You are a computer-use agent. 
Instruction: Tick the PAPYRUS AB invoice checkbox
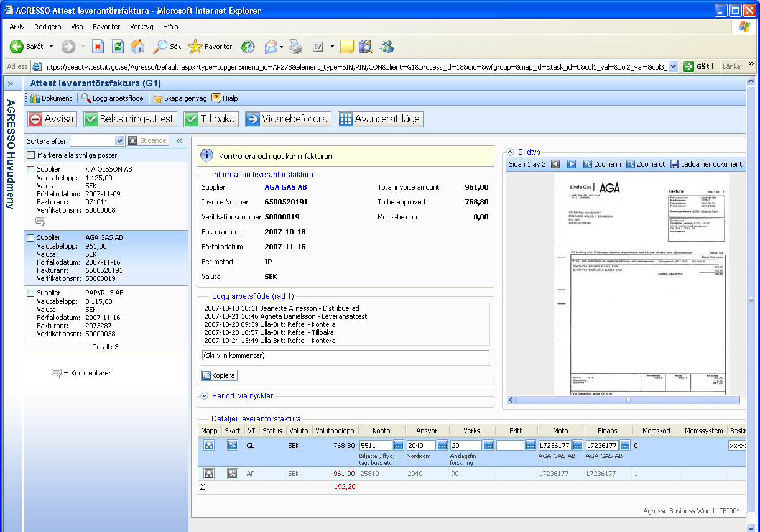tap(30, 293)
